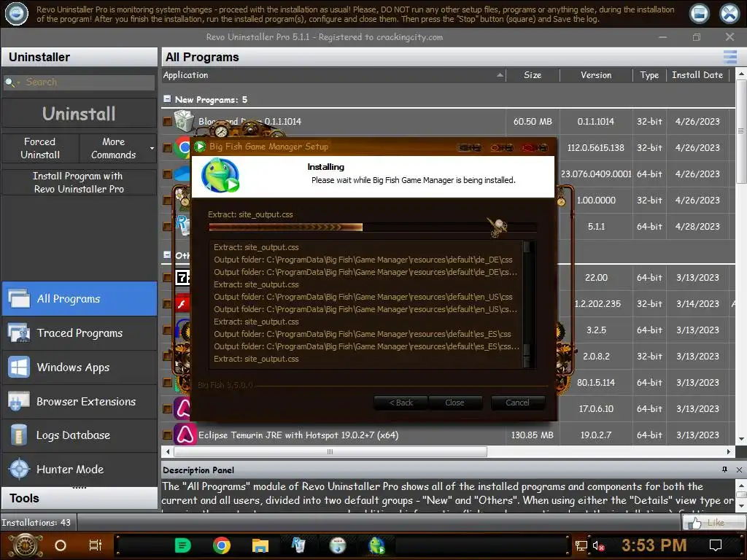This screenshot has height=560, width=747.
Task: Open the More Commands dropdown arrow
Action: point(152,148)
